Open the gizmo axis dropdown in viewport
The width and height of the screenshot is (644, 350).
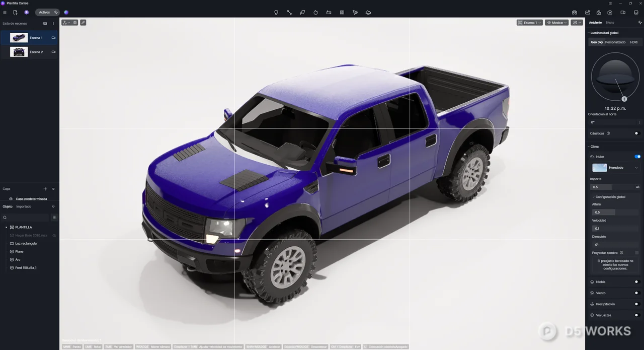tap(66, 23)
